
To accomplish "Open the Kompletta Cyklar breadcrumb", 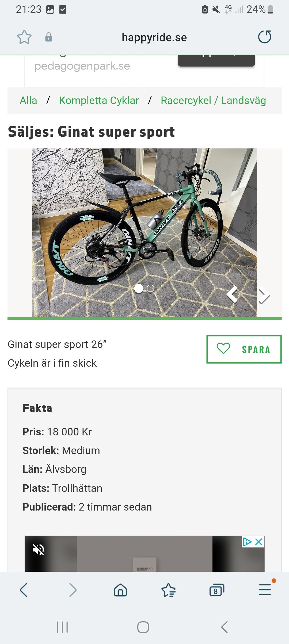I will [99, 101].
